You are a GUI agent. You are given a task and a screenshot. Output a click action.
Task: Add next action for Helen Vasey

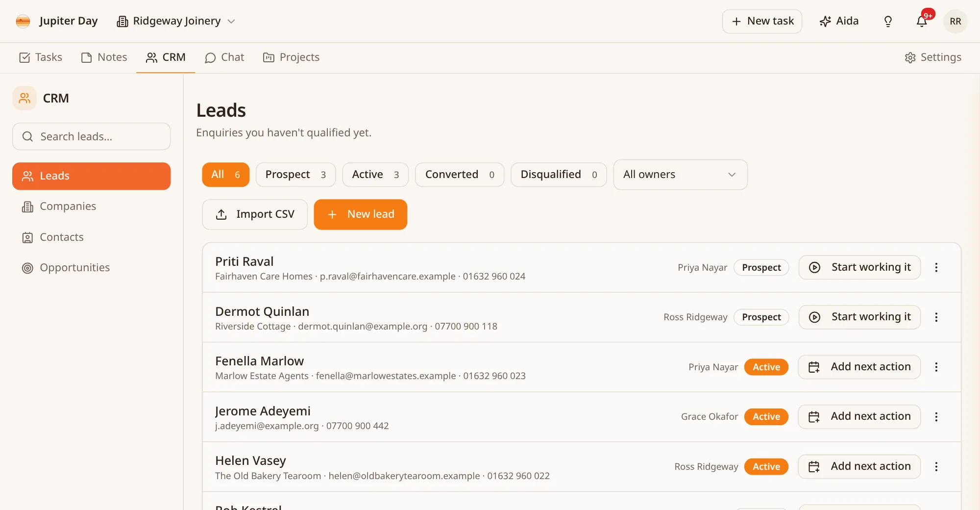click(859, 466)
